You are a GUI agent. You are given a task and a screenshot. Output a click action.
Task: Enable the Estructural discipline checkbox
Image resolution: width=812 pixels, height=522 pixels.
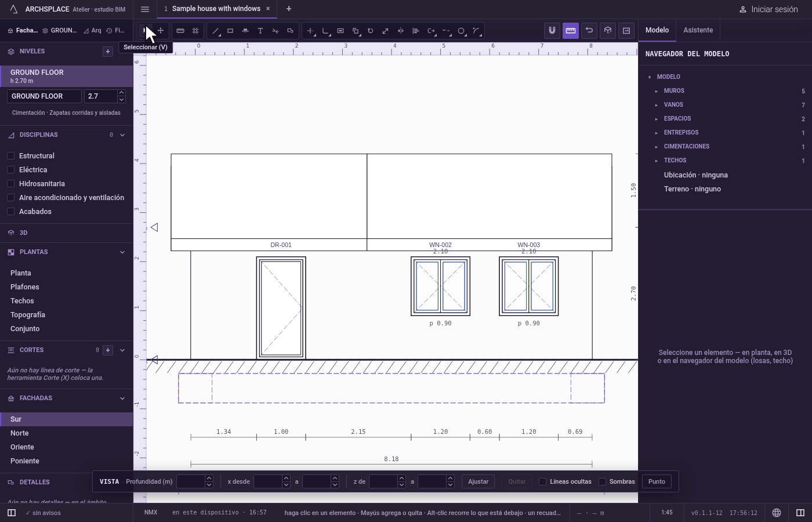(10, 156)
